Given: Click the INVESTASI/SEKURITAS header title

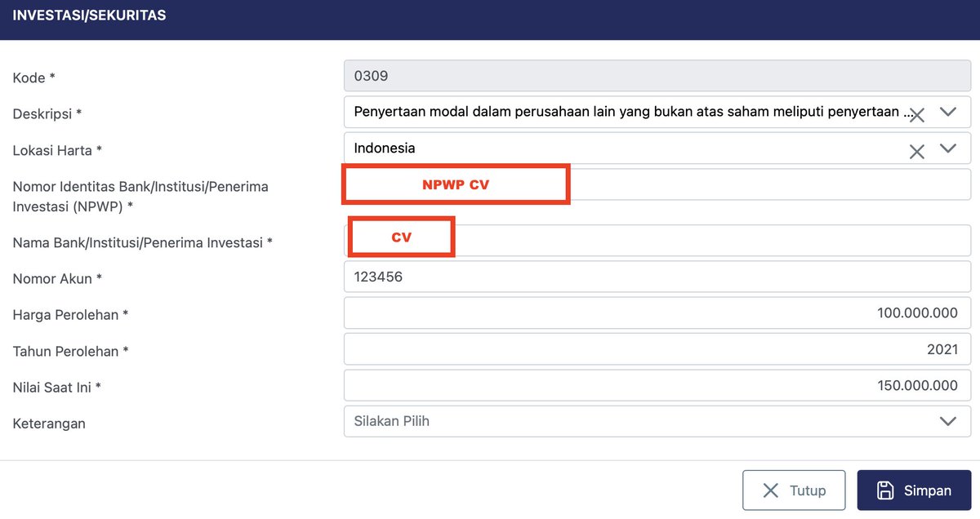Looking at the screenshot, I should coord(89,16).
